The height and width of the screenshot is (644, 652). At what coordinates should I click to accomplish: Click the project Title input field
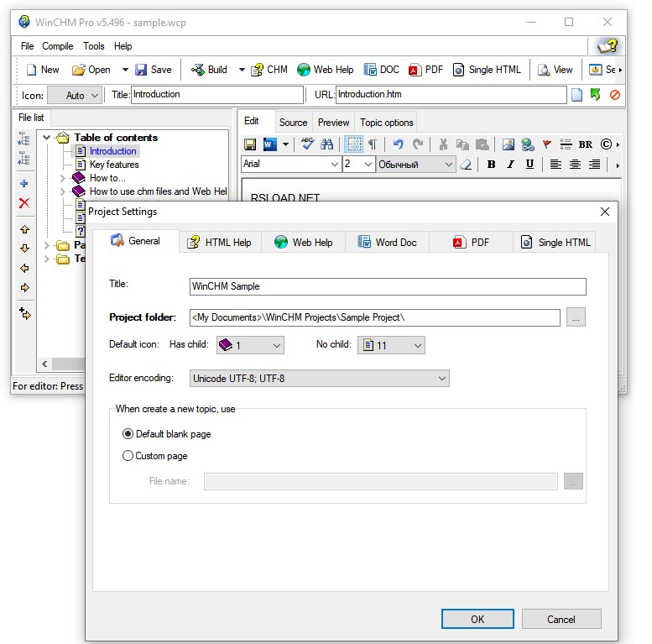[388, 286]
